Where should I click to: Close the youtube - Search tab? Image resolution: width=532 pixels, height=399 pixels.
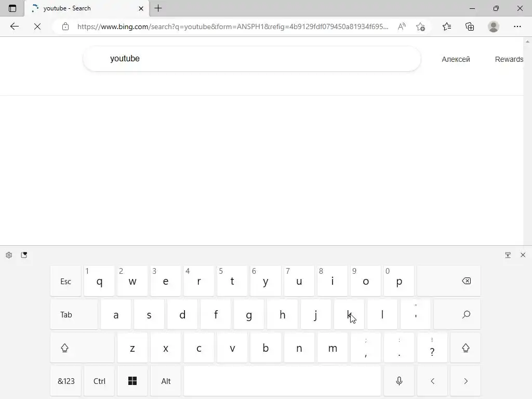coord(141,8)
